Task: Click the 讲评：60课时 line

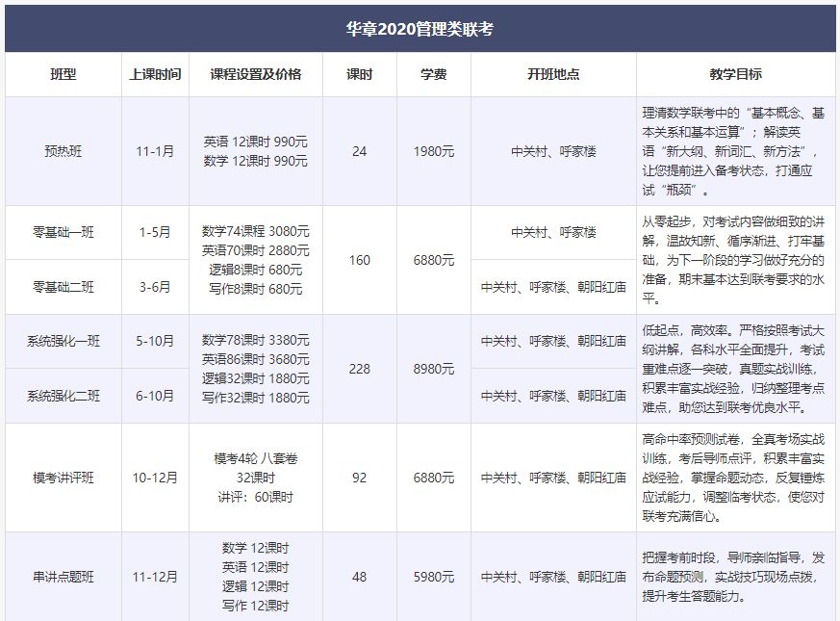Action: pos(256,497)
